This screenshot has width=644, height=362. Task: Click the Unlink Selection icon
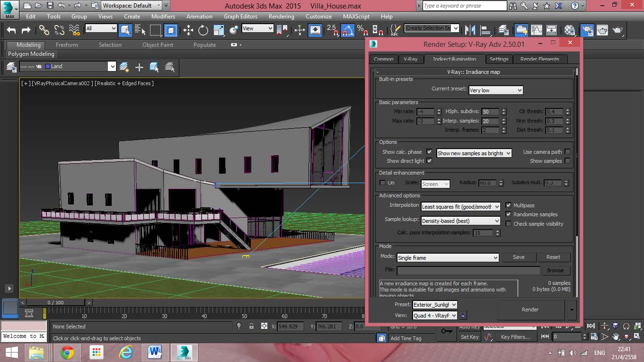click(59, 30)
